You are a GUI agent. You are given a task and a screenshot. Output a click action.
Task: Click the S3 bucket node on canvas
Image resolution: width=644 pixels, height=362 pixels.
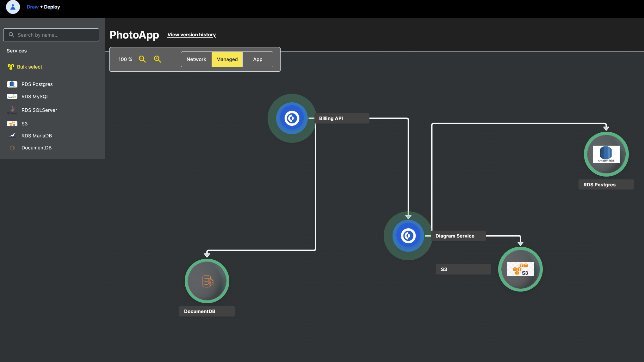[520, 269]
